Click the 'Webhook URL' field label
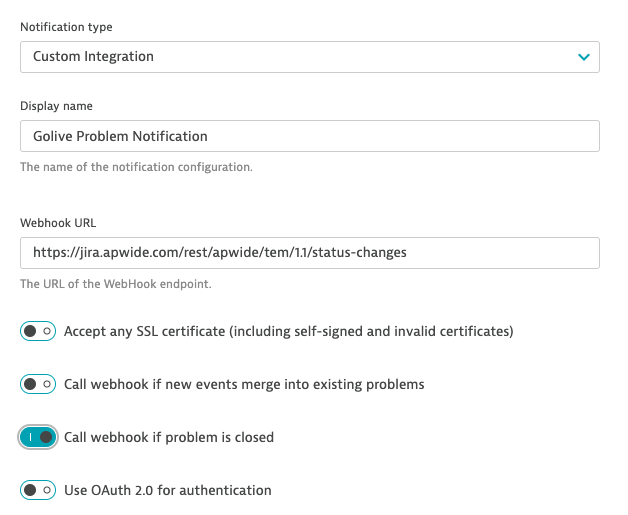 (57, 222)
